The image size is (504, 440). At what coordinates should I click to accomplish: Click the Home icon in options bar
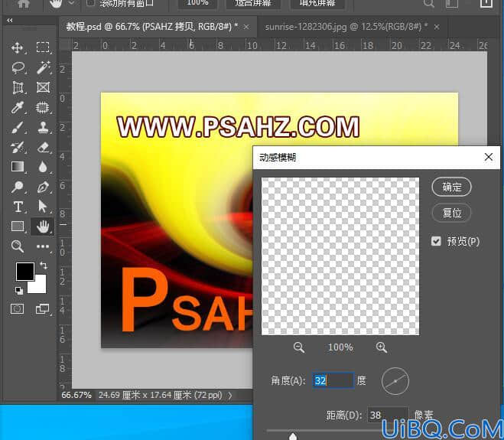pos(24,3)
